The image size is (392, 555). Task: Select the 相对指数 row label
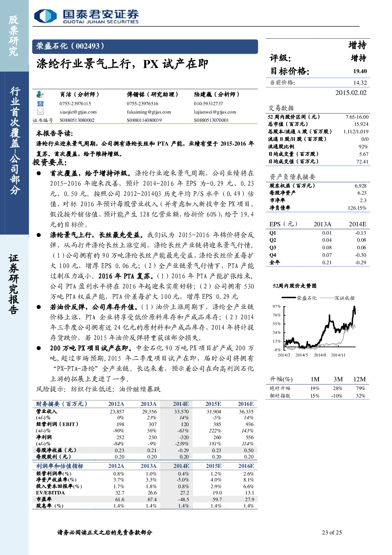(280, 396)
